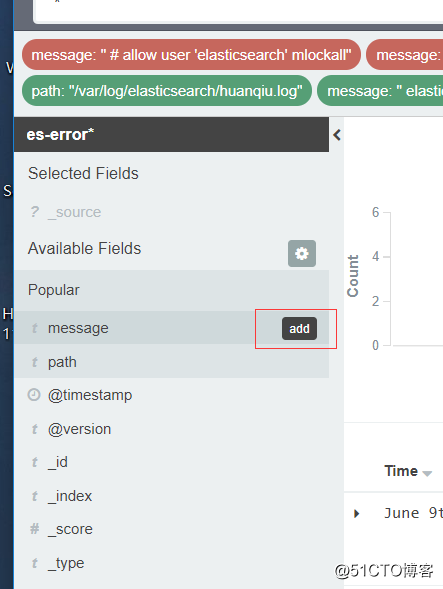The image size is (443, 589).
Task: Click the green path huanqiu.log filter pill
Action: [167, 91]
